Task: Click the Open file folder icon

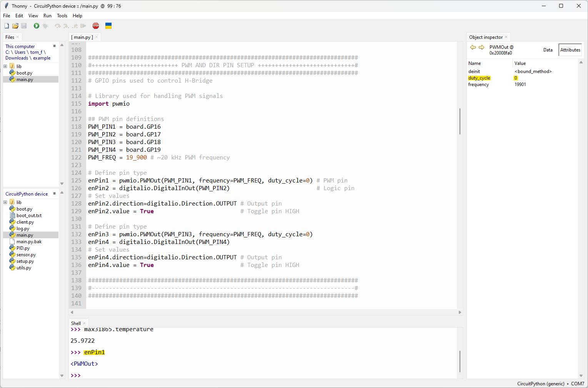Action: (15, 26)
